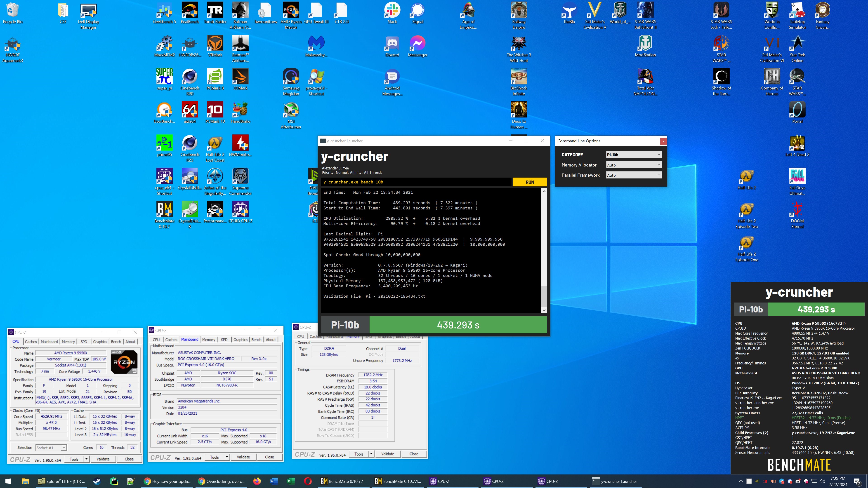Open the Discord desktop icon
This screenshot has width=868, height=488.
[x=392, y=47]
